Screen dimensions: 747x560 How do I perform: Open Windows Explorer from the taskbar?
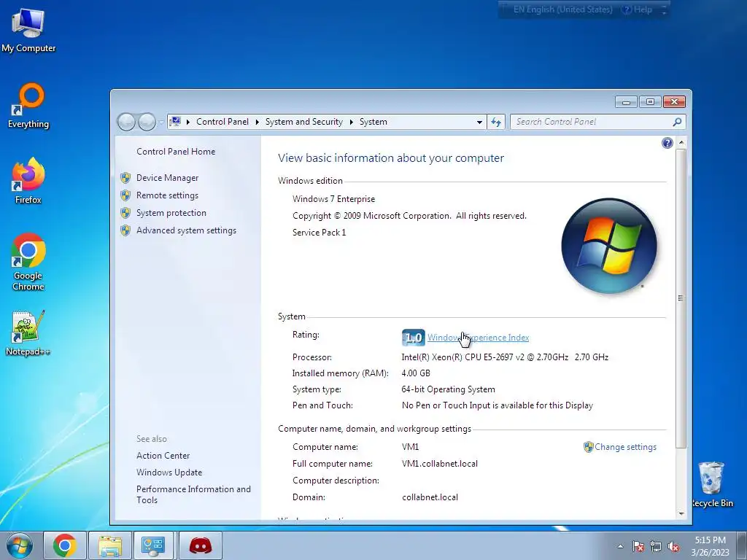110,545
